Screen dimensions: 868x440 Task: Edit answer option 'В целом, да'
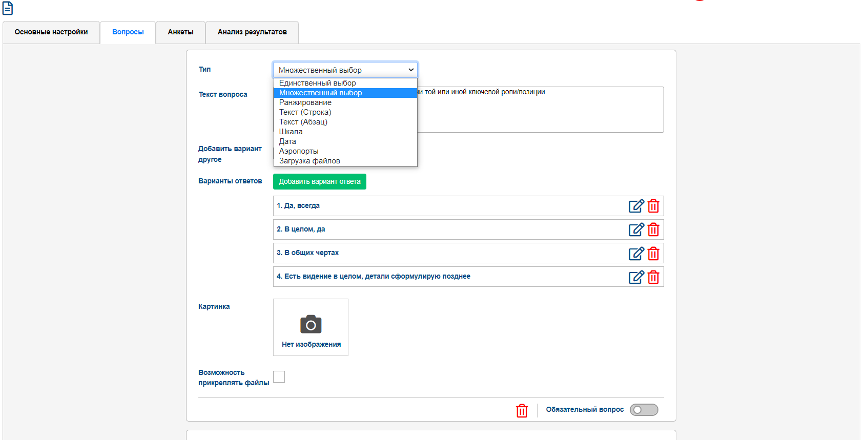click(636, 229)
